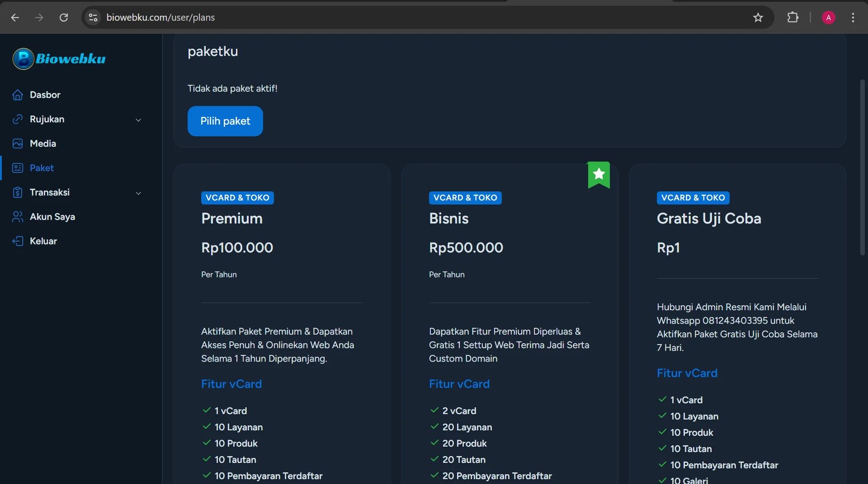Click the Biowebku logo
The width and height of the screenshot is (868, 484).
point(59,59)
